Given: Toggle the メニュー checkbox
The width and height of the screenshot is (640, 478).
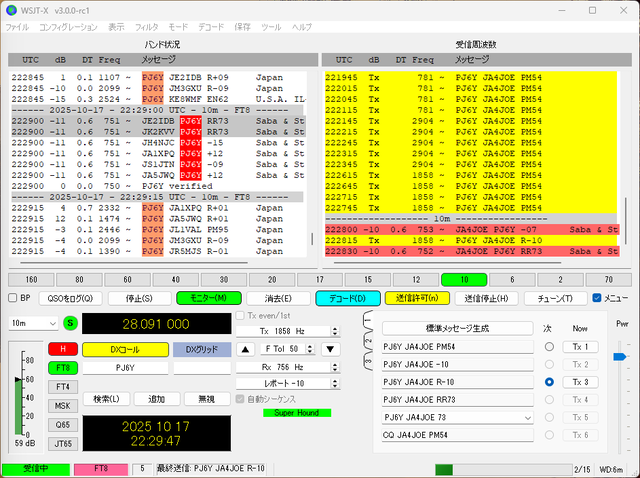Looking at the screenshot, I should pos(597,298).
